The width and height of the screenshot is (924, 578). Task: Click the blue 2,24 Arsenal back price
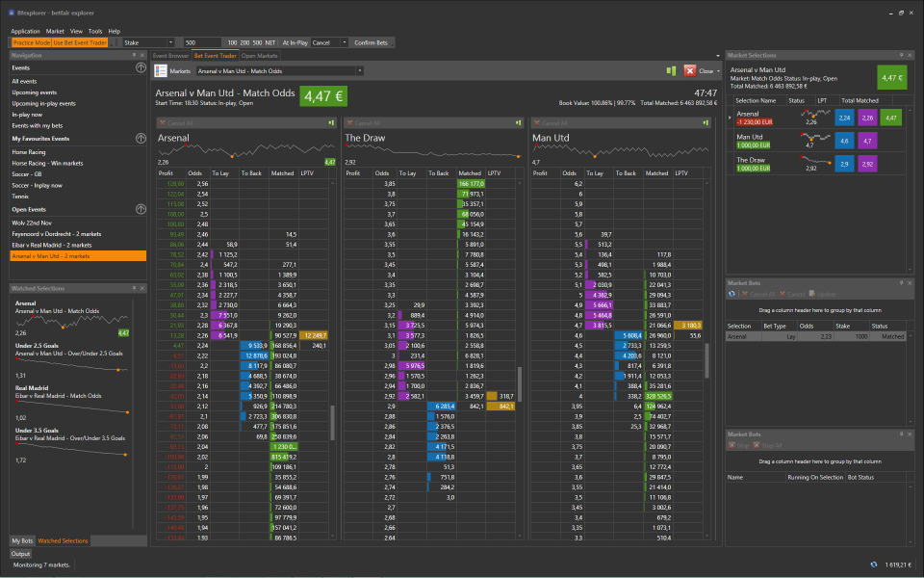point(844,117)
